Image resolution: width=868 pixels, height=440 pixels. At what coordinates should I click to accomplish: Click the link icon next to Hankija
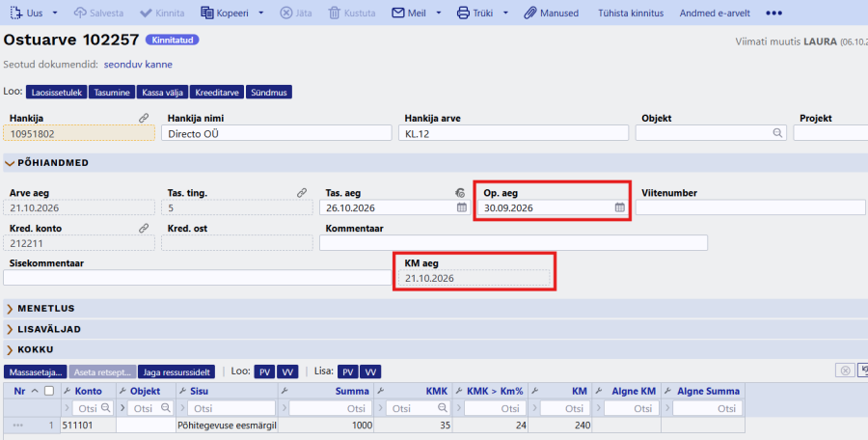(x=144, y=118)
